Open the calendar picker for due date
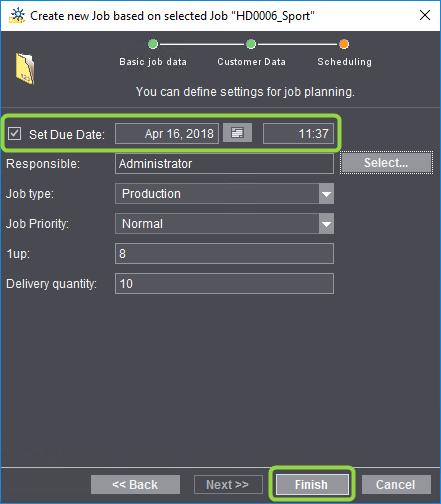This screenshot has height=504, width=441. click(x=237, y=133)
